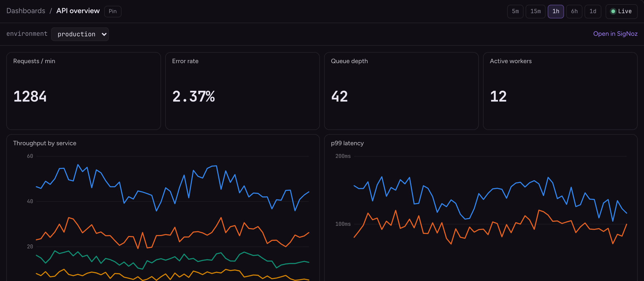
Task: Pin this dashboard with the Pin button
Action: pyautogui.click(x=113, y=11)
